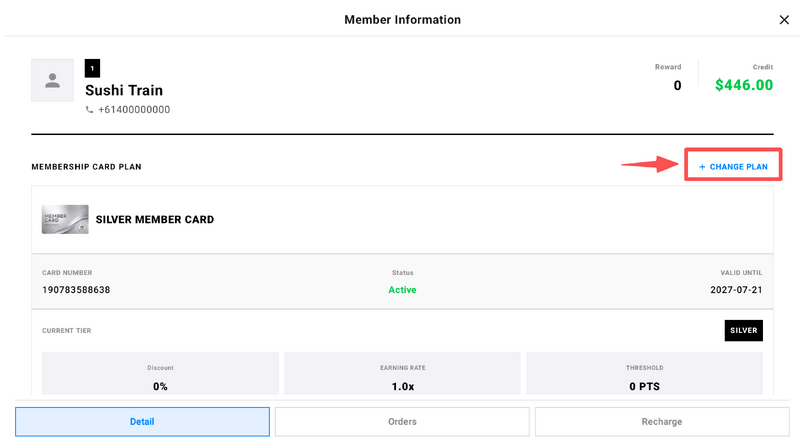
Task: Click the CURRENT TIER label
Action: tap(66, 331)
